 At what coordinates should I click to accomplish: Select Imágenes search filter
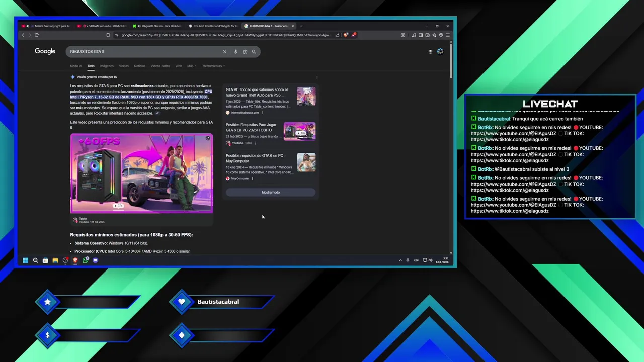107,66
